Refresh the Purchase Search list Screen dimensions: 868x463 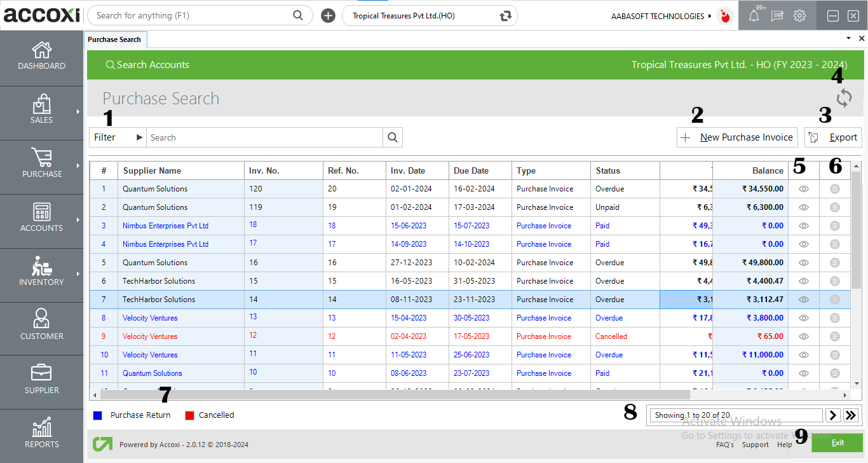tap(844, 98)
